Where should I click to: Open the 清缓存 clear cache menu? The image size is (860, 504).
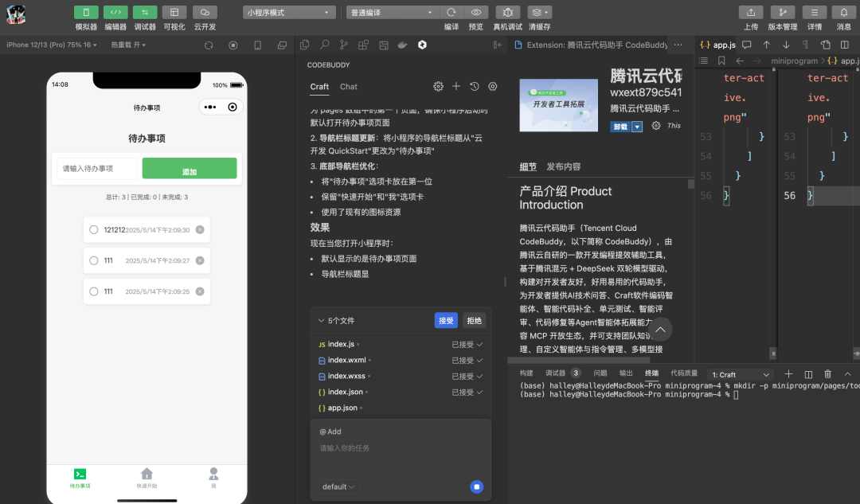[539, 12]
